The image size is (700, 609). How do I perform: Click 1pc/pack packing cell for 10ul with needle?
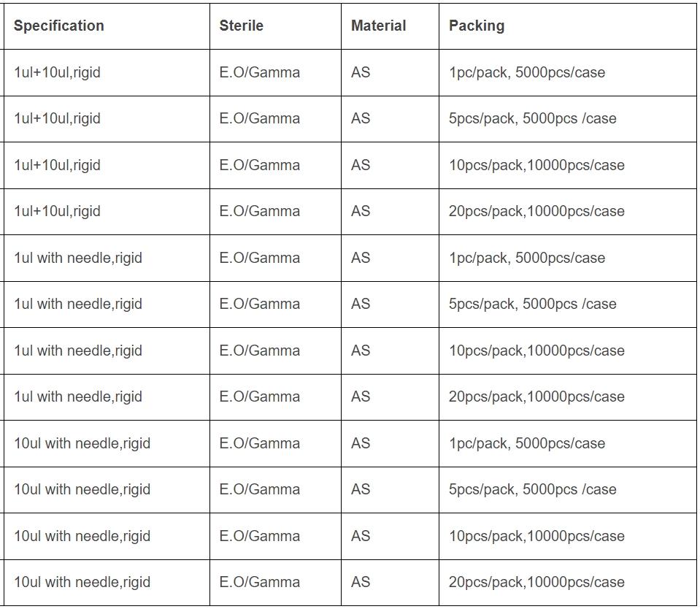pos(526,443)
